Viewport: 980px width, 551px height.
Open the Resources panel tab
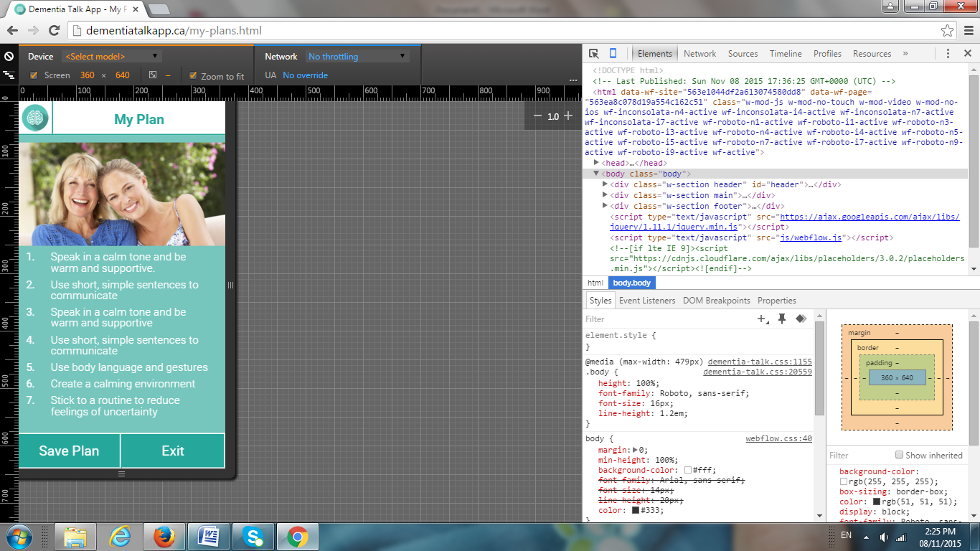coord(872,54)
